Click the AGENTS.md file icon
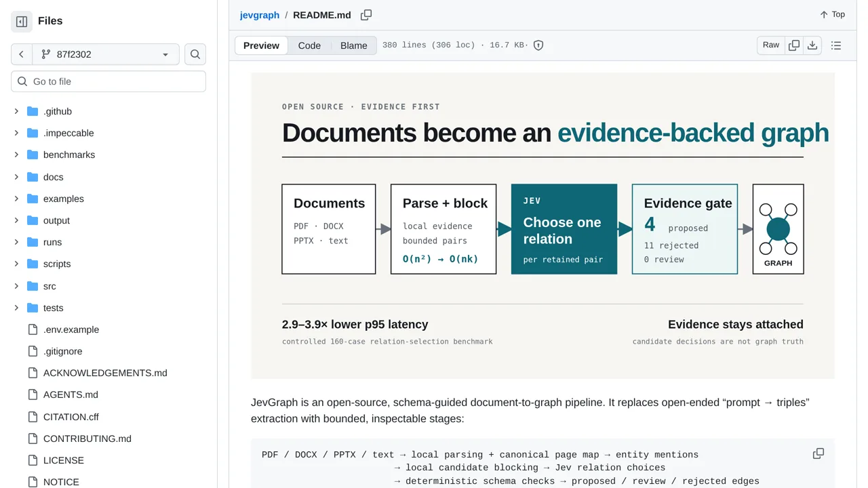 pos(33,394)
